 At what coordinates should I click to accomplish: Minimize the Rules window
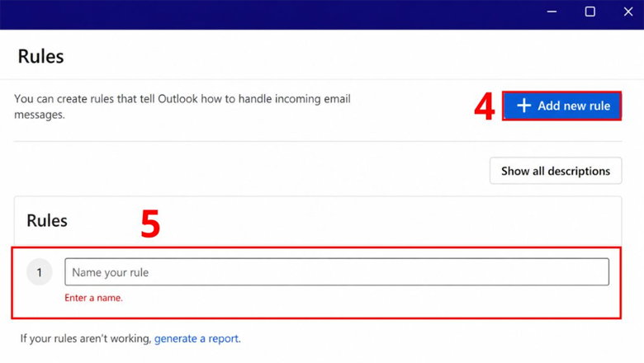click(x=552, y=12)
